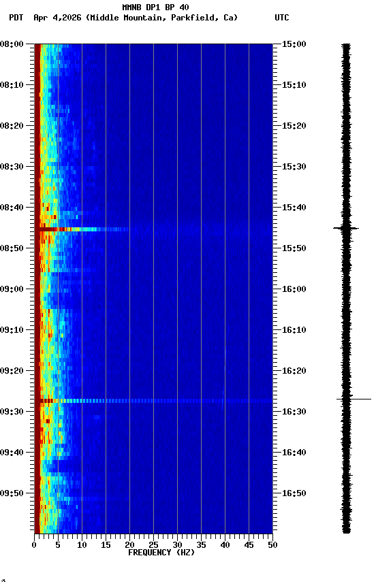Click the 08:10 PDT time label
The height and width of the screenshot is (588, 376).
click(12, 85)
